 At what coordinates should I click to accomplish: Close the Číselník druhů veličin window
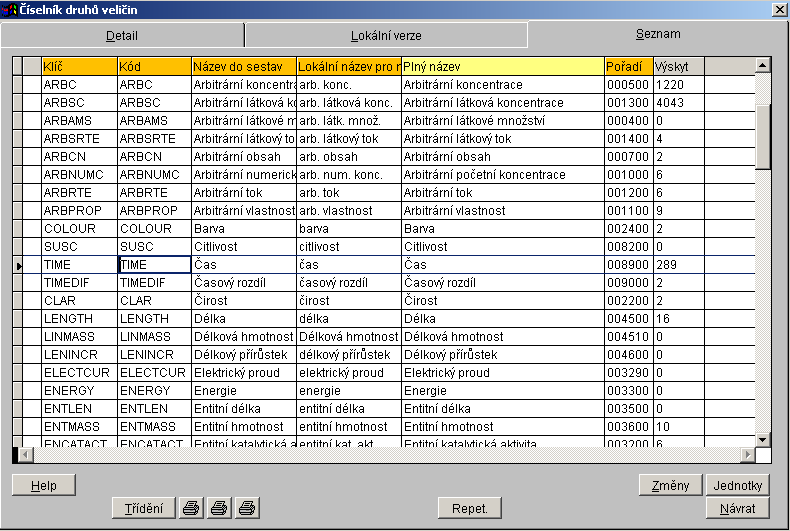coord(778,9)
